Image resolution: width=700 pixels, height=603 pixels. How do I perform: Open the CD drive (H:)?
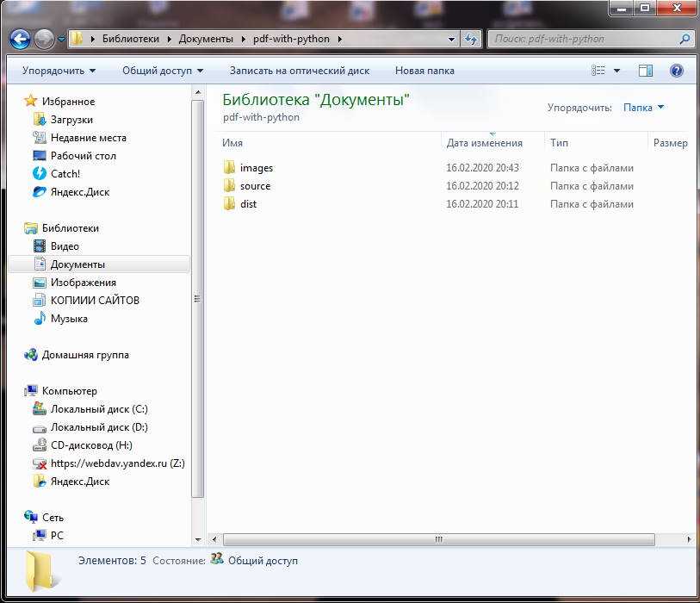(90, 445)
